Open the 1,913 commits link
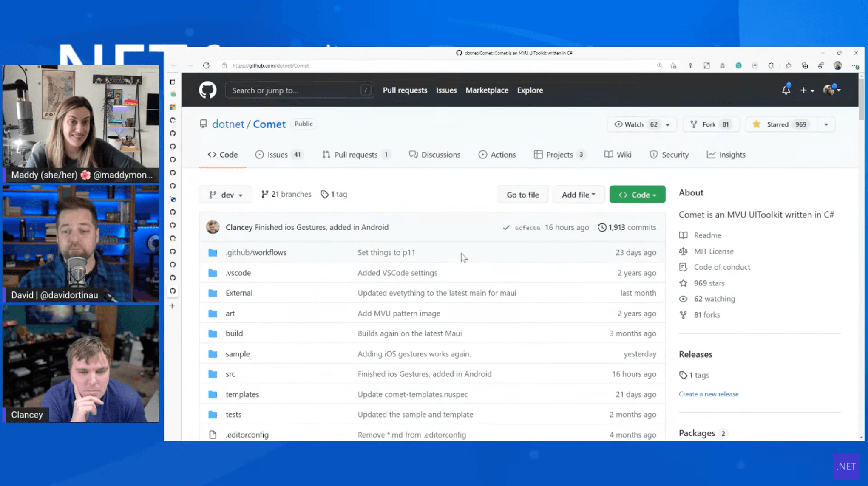The image size is (868, 486). (x=627, y=227)
